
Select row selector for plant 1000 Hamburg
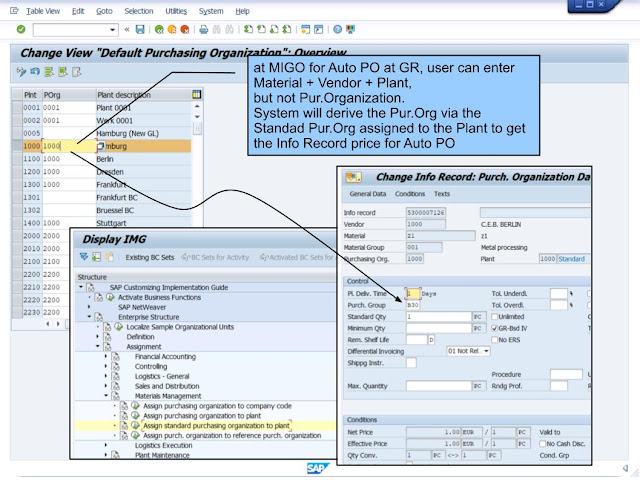[17, 146]
